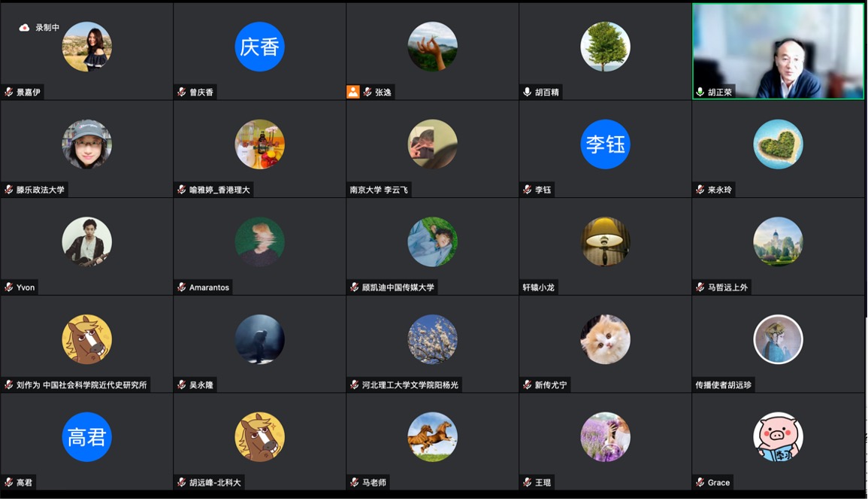Click the kitten avatar of 新传尤宁
This screenshot has width=868, height=501.
coord(605,339)
